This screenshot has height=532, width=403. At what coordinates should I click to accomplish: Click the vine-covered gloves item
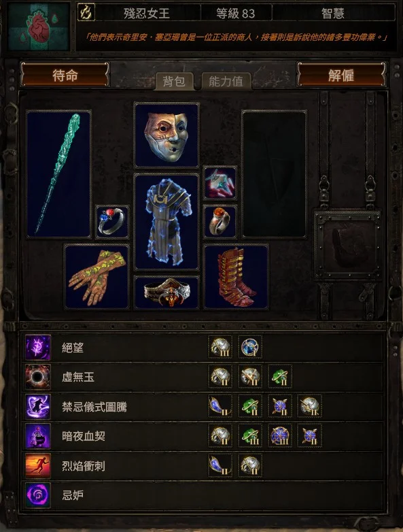click(97, 276)
